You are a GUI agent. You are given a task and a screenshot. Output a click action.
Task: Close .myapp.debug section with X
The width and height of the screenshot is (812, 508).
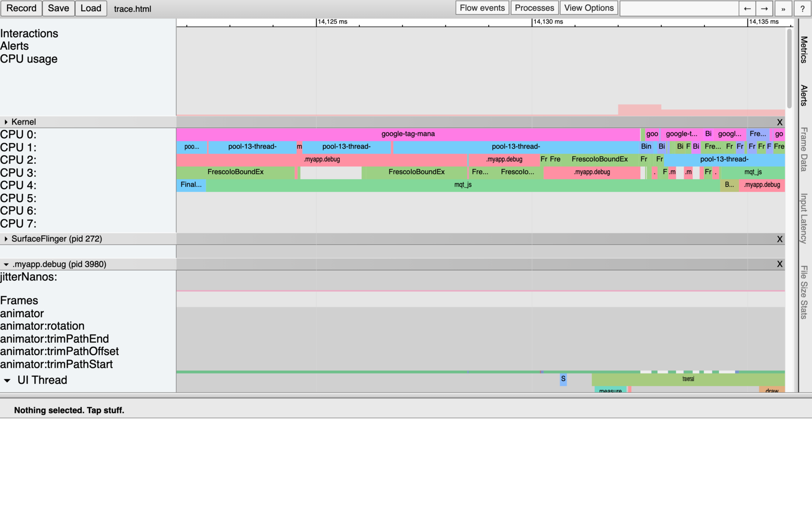[x=780, y=264]
